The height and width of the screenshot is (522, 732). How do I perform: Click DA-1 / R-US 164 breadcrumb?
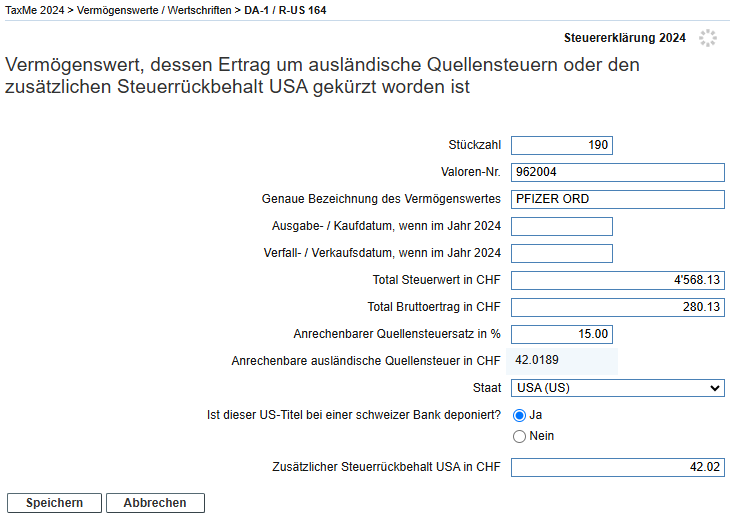coord(285,10)
